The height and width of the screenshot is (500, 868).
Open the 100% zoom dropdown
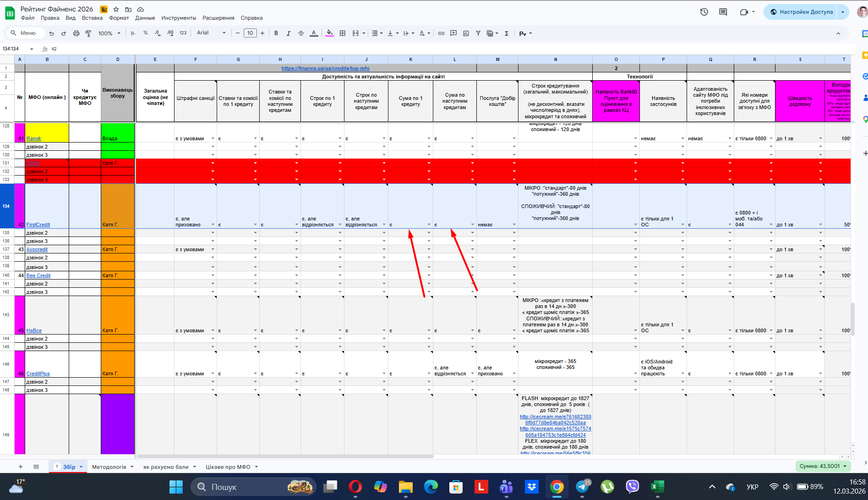click(x=109, y=33)
